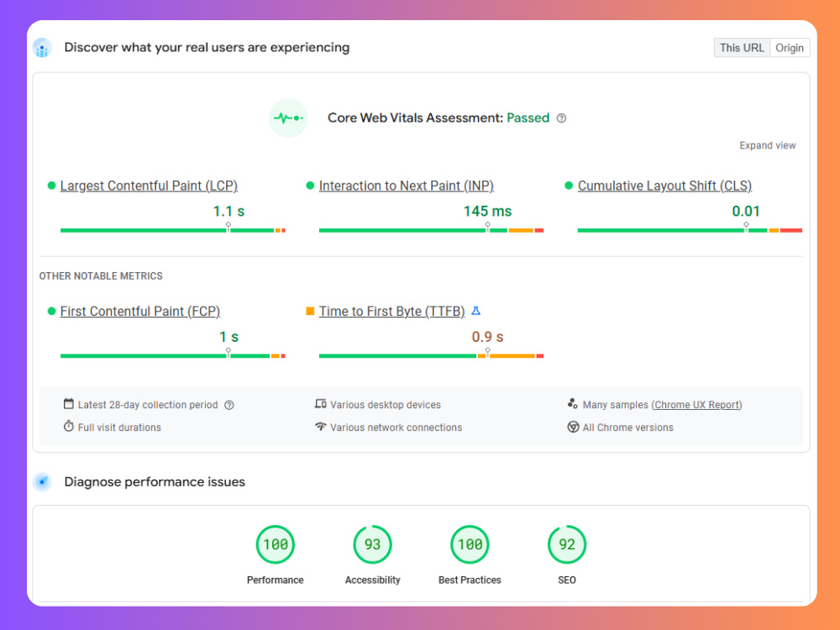Switch to the Origin tab
This screenshot has width=840, height=630.
click(790, 48)
